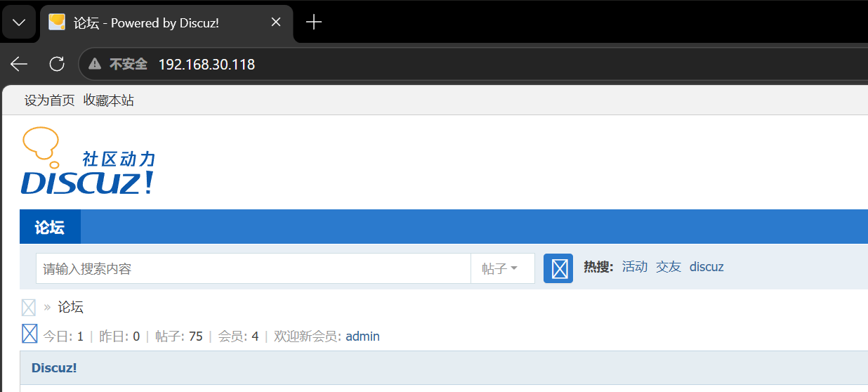Click the 请输入搜索内容 search field

pos(253,268)
